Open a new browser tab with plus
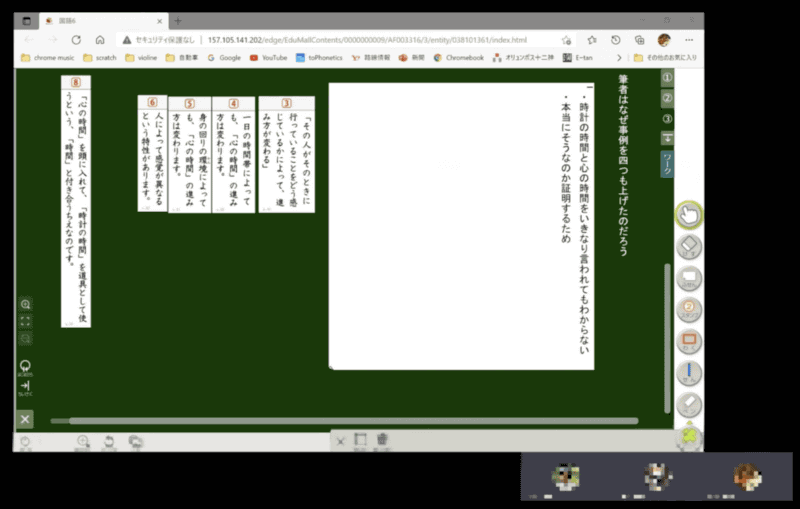 click(178, 21)
